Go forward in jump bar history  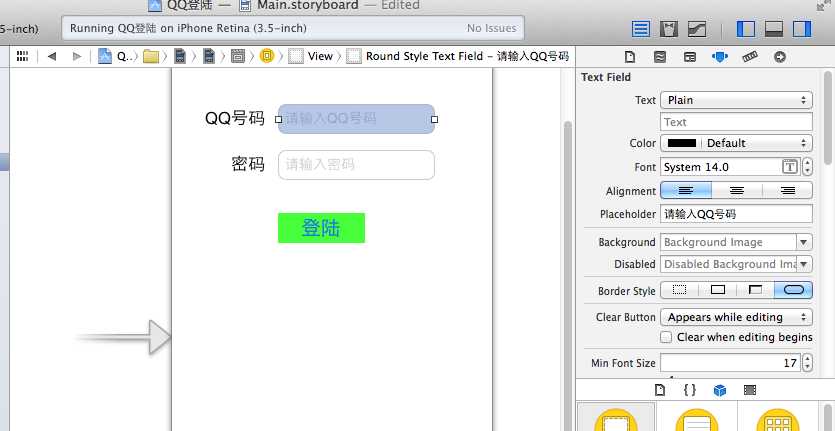pos(77,56)
